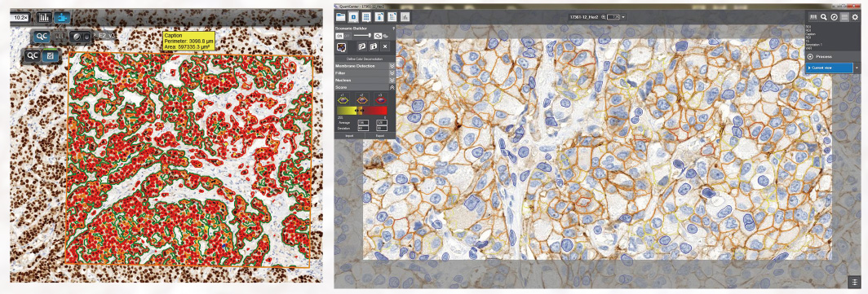The height and width of the screenshot is (294, 868).
Task: Click the compass navigation icon
Action: 834,17
